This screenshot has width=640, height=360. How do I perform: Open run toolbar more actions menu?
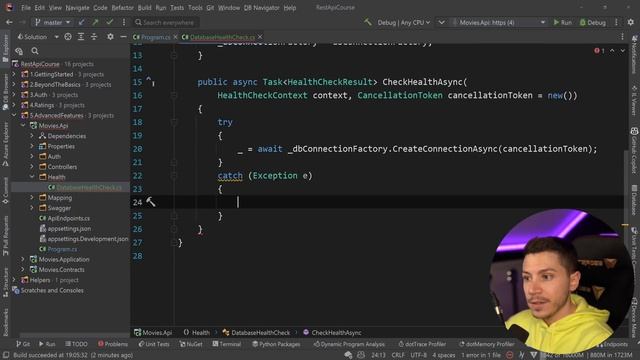coord(616,22)
